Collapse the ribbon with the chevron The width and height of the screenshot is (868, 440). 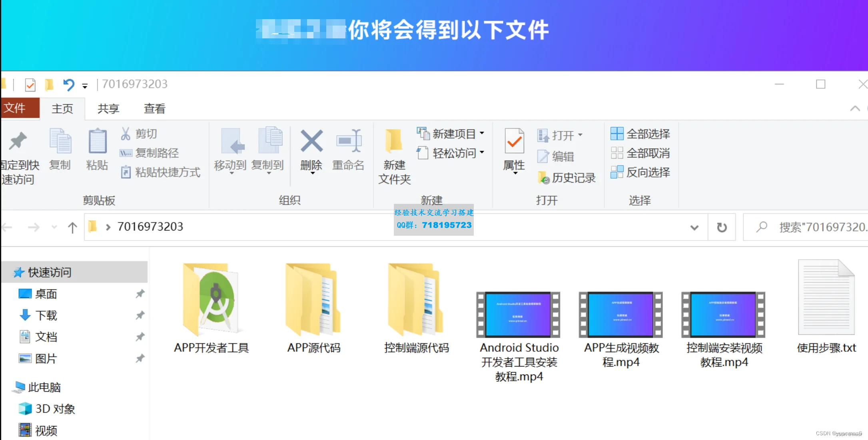pyautogui.click(x=855, y=108)
